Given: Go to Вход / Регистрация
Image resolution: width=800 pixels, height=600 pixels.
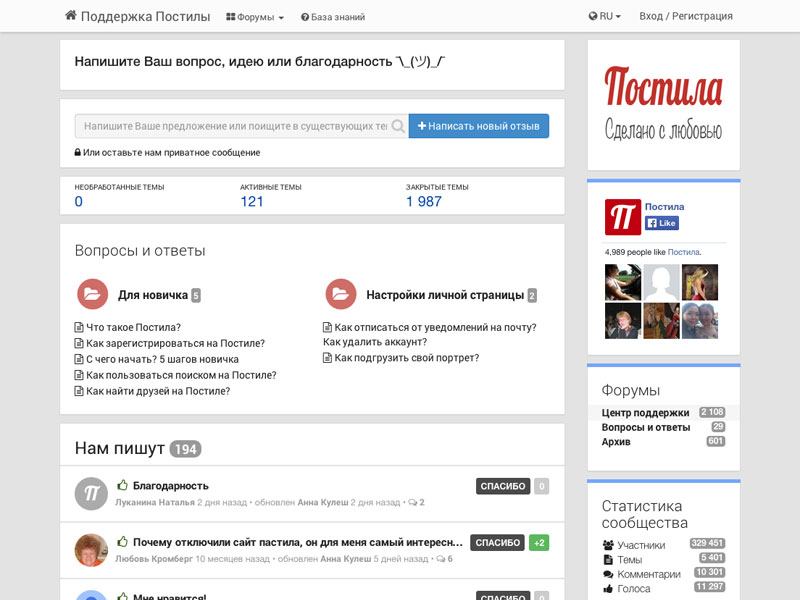Looking at the screenshot, I should (x=686, y=16).
